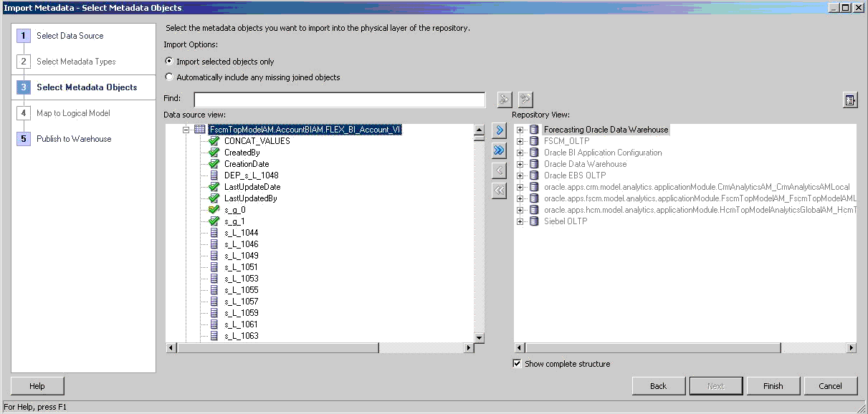The width and height of the screenshot is (868, 414).
Task: Click the Finish button
Action: pos(773,386)
